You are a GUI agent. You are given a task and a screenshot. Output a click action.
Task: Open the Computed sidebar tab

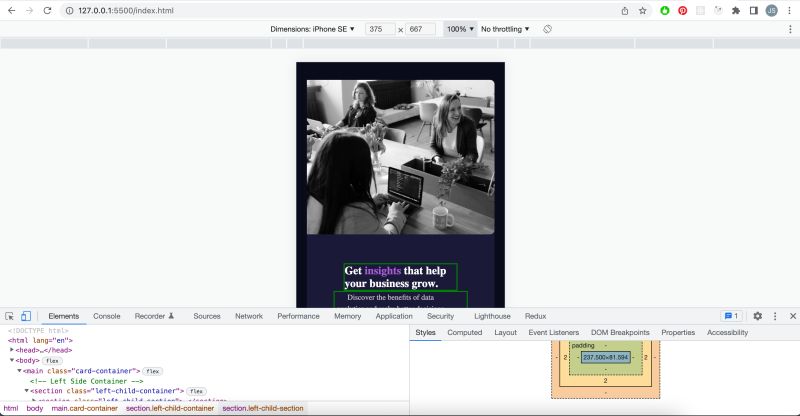[465, 332]
